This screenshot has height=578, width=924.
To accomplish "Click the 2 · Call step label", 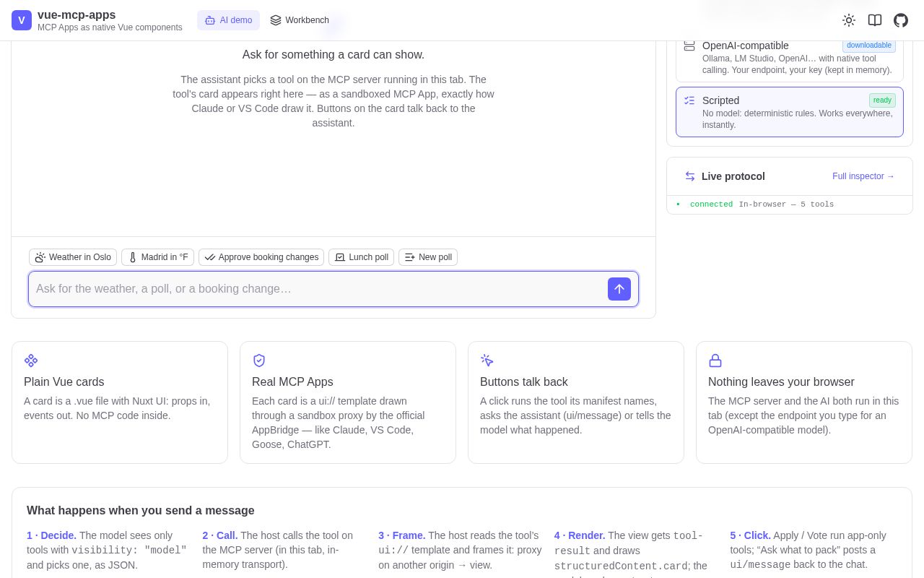I will 220,535.
